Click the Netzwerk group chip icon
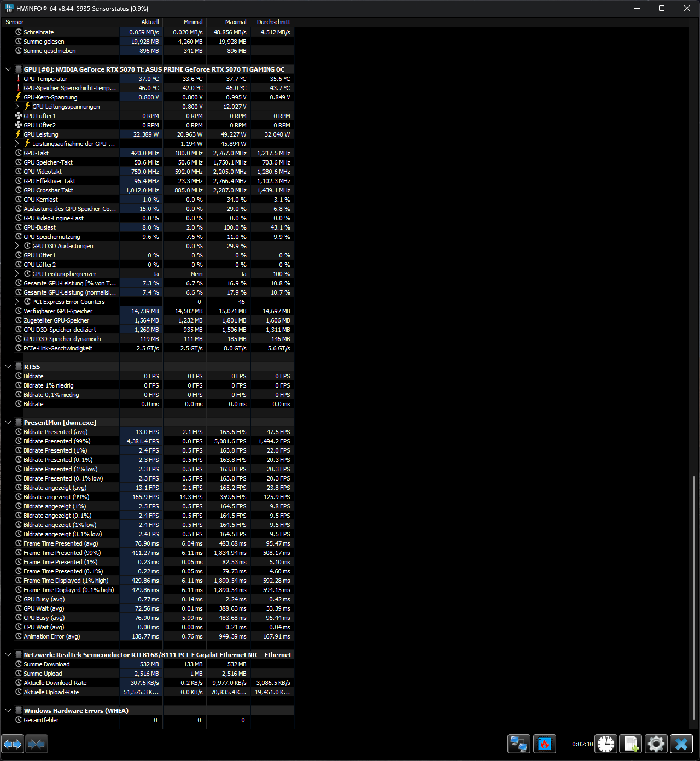Screen dimensions: 700x761 [x=19, y=655]
